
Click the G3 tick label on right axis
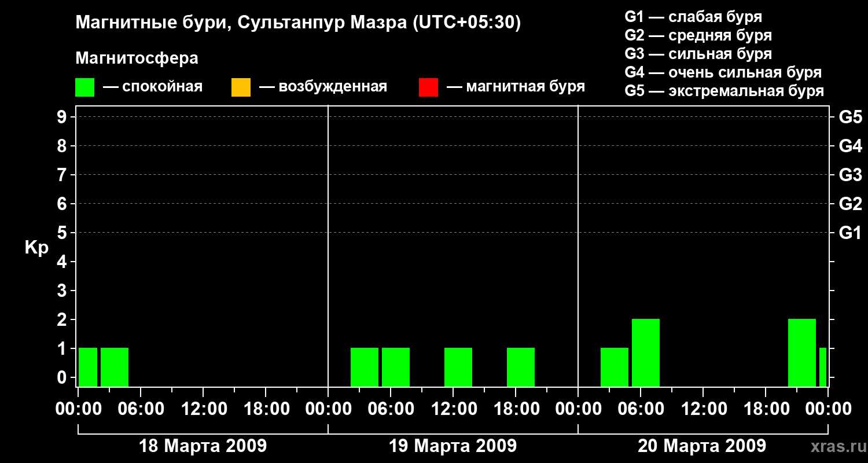point(851,175)
